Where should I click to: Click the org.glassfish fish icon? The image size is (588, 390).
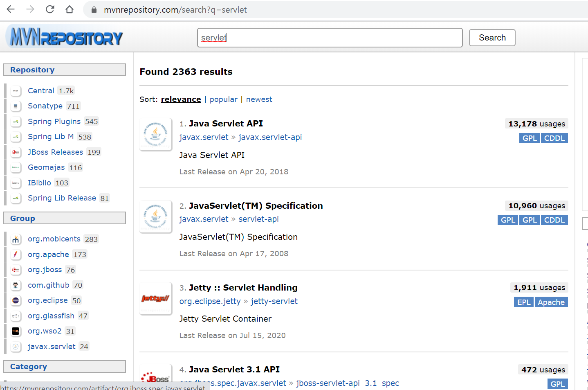pyautogui.click(x=16, y=316)
